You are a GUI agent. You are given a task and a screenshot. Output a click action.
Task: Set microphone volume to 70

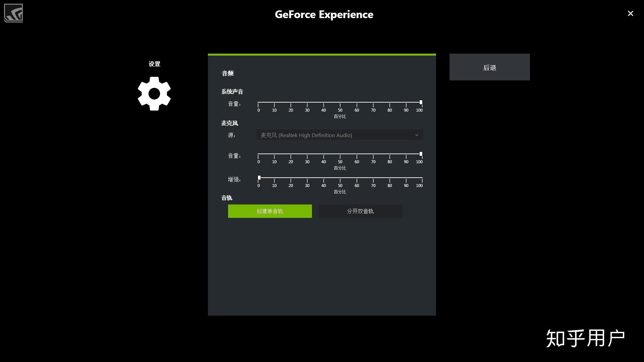pyautogui.click(x=373, y=154)
